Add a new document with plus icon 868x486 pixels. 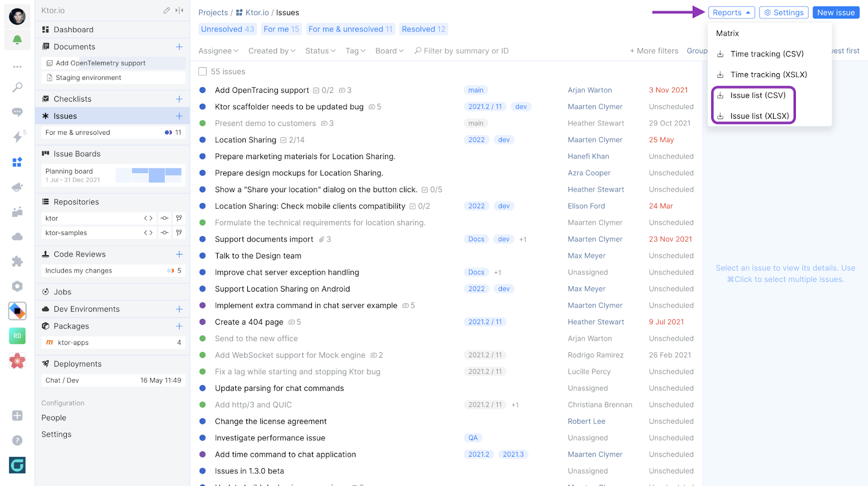point(179,47)
